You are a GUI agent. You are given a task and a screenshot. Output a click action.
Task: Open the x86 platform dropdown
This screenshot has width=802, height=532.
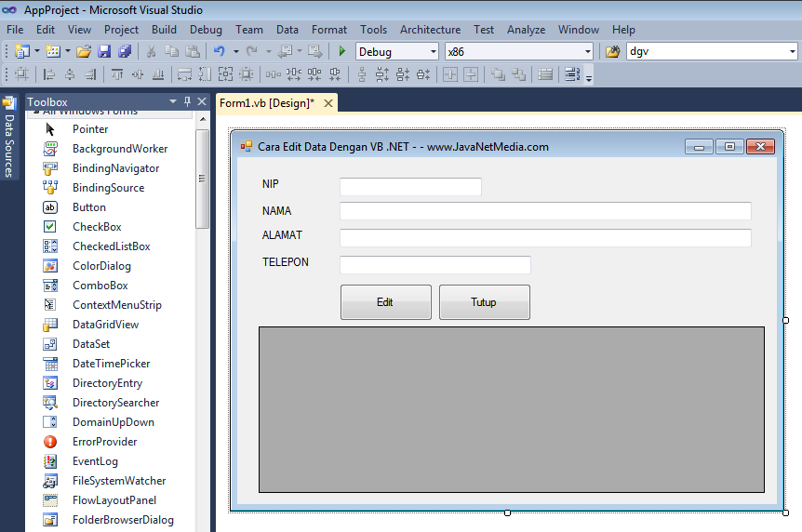[587, 52]
